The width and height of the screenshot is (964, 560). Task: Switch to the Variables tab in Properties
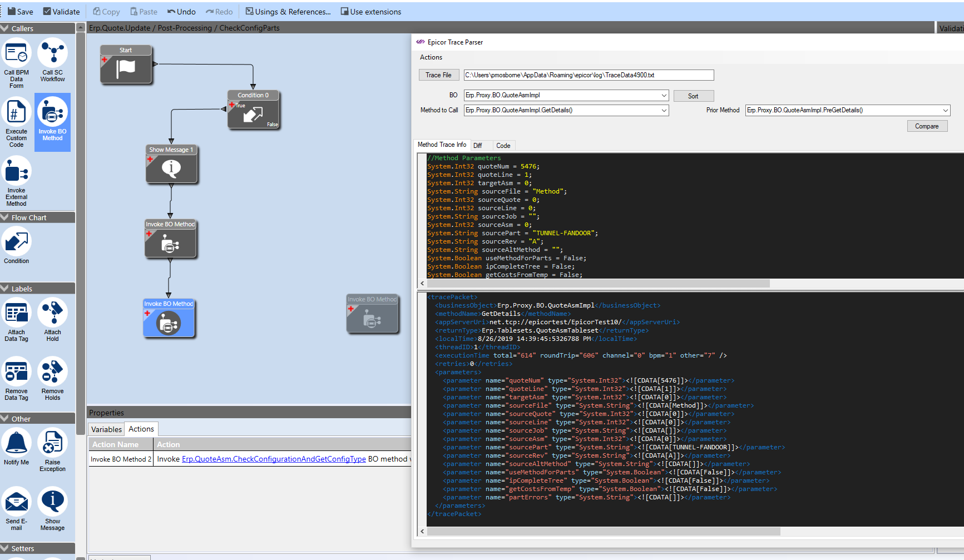106,429
